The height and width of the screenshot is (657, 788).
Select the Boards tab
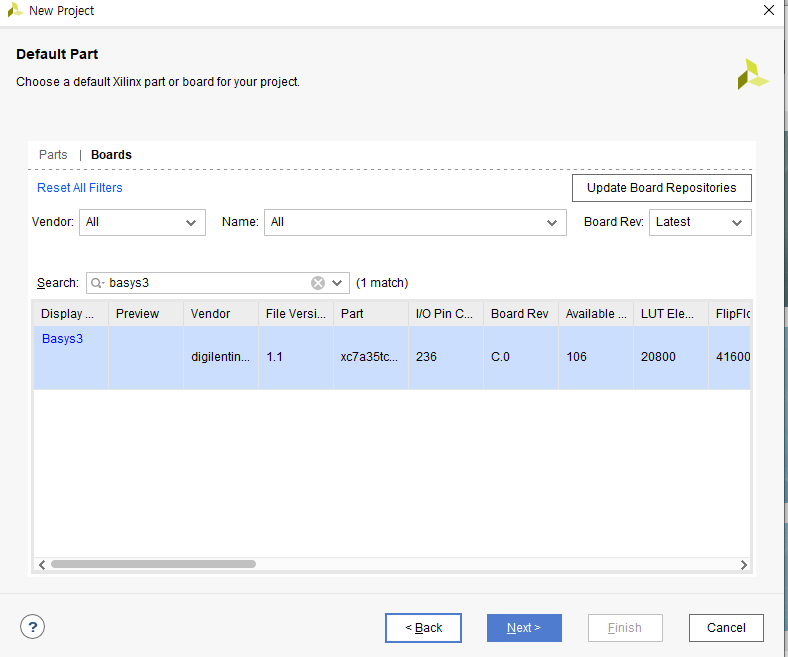pos(111,155)
